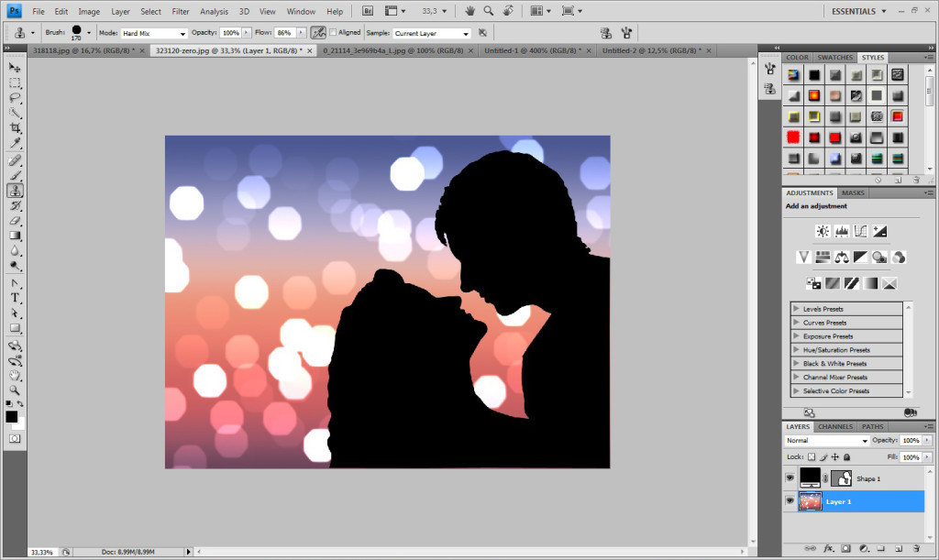The width and height of the screenshot is (939, 560).
Task: Select the Eyedropper tool
Action: 15,144
